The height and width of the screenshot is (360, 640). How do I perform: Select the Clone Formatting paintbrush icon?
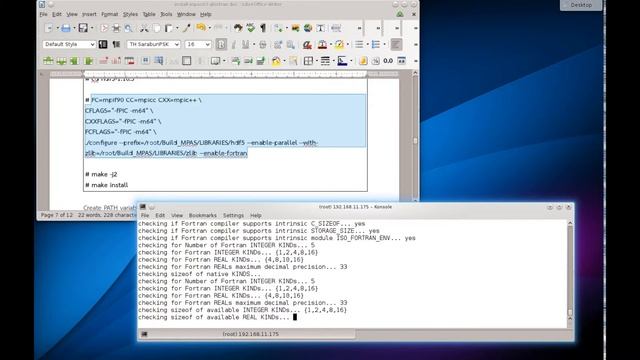(187, 28)
